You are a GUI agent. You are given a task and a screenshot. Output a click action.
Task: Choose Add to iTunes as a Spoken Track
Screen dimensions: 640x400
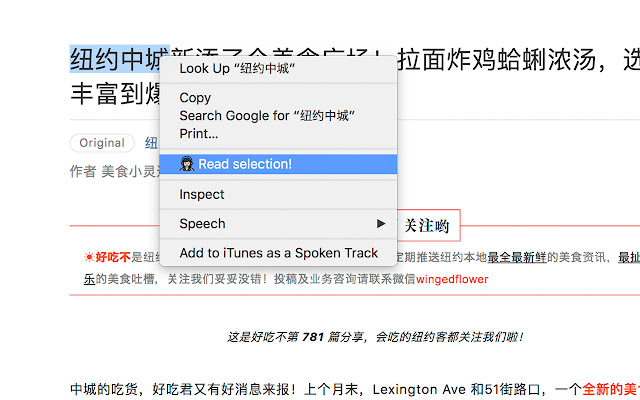[x=278, y=253]
